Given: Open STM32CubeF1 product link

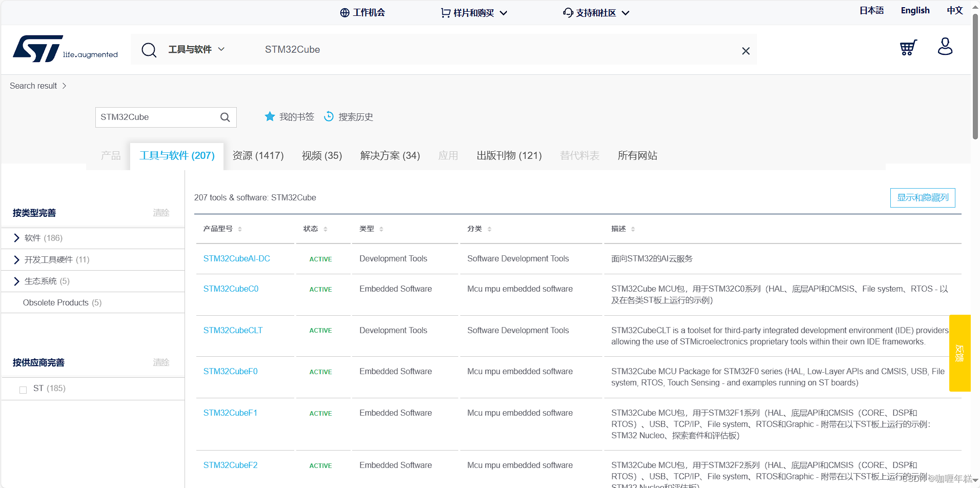Looking at the screenshot, I should [x=230, y=413].
